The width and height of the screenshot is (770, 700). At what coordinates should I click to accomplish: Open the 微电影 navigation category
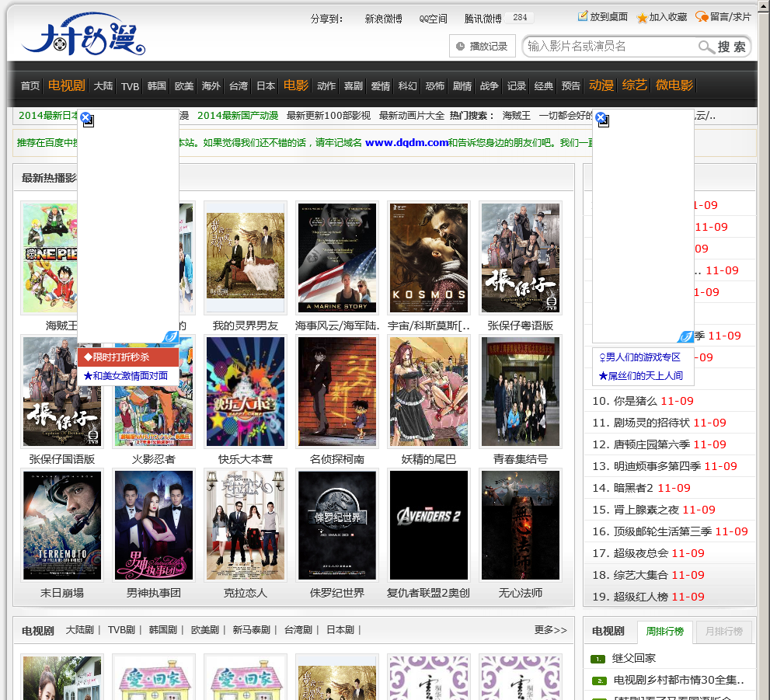[x=674, y=85]
